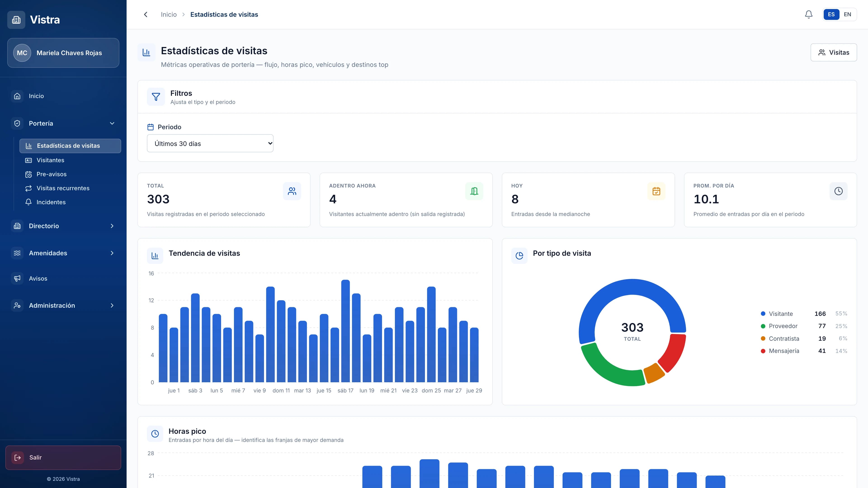Click the dom 25 axis label
This screenshot has height=488, width=868.
(431, 391)
